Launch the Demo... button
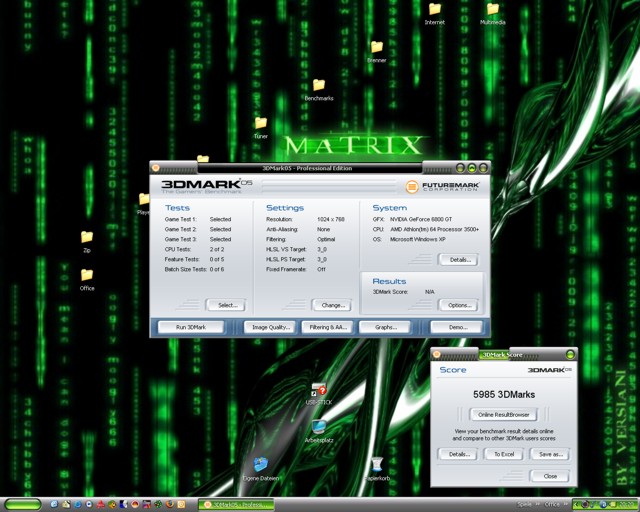Viewport: 640px width, 512px height. click(456, 327)
